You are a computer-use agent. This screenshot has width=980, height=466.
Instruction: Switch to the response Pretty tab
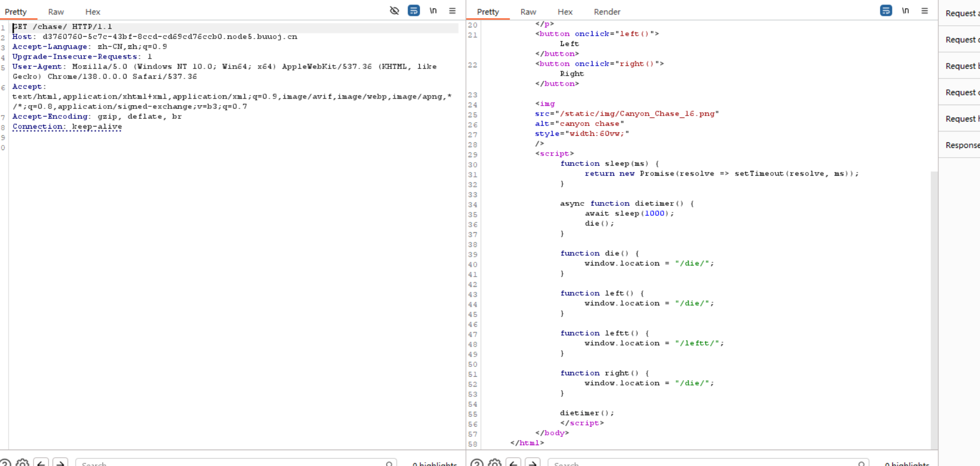(488, 11)
